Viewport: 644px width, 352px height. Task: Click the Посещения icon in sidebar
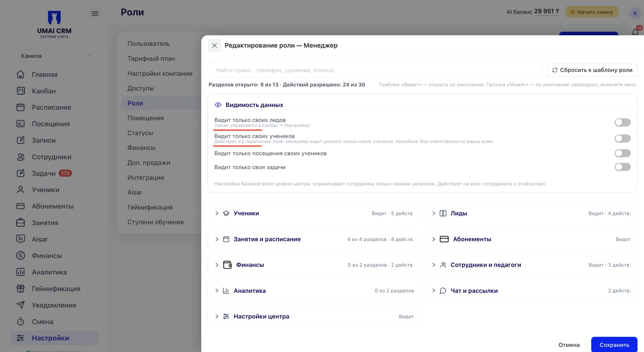point(20,124)
